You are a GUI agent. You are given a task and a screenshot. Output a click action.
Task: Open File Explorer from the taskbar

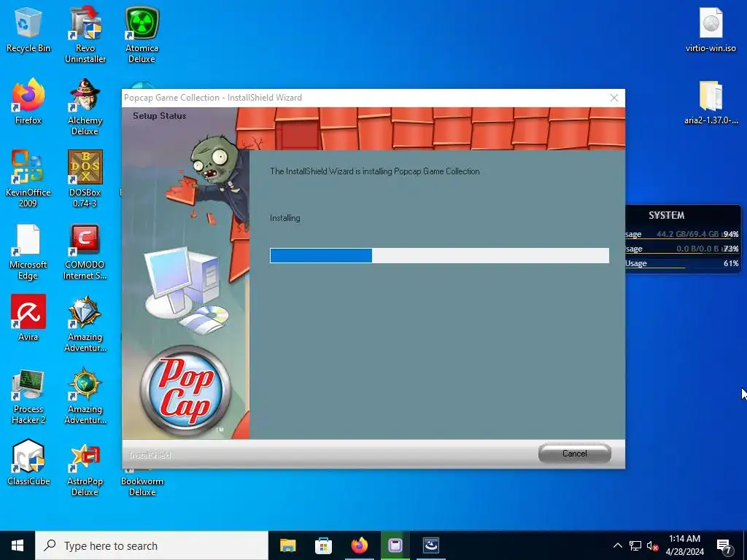[x=287, y=545]
